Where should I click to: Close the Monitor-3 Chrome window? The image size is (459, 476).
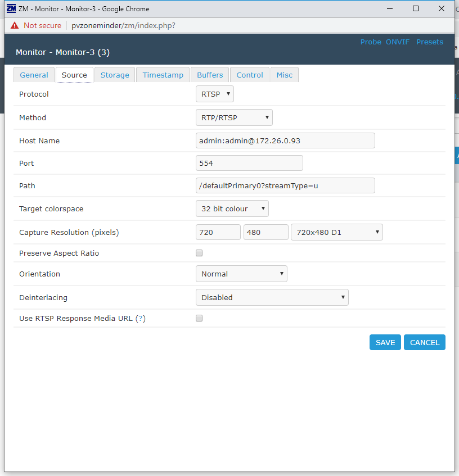(x=442, y=9)
